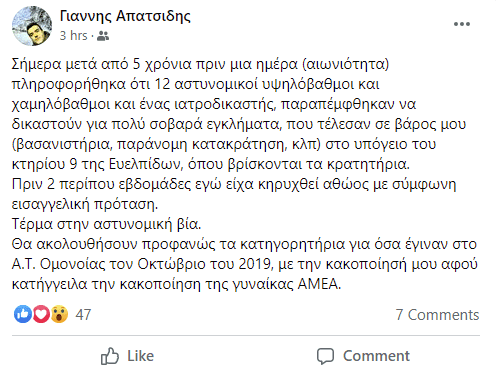Like the post using Like button

pos(128,356)
